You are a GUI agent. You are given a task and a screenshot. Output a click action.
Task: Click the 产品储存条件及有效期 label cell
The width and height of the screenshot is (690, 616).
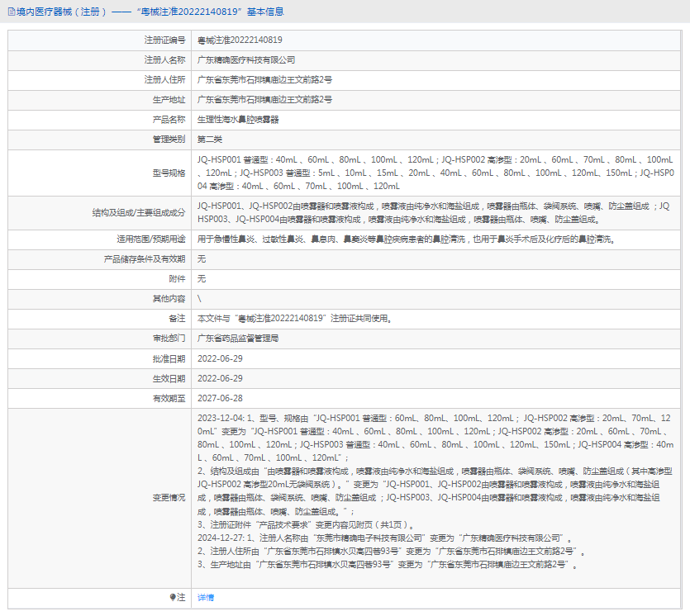tap(99, 259)
